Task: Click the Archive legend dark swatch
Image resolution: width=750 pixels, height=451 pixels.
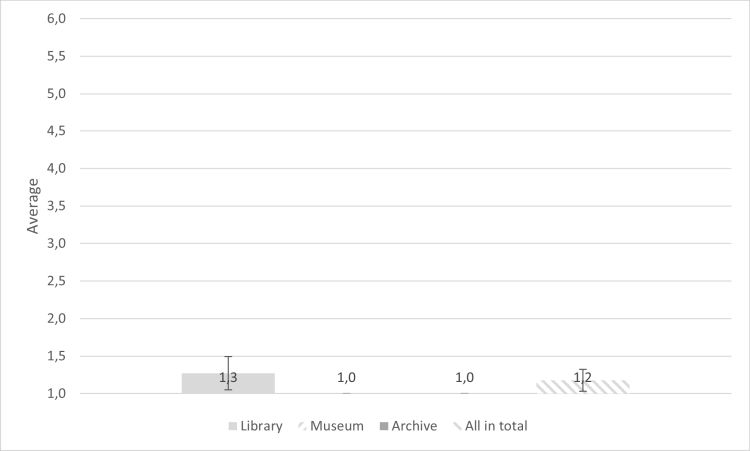Action: point(384,426)
